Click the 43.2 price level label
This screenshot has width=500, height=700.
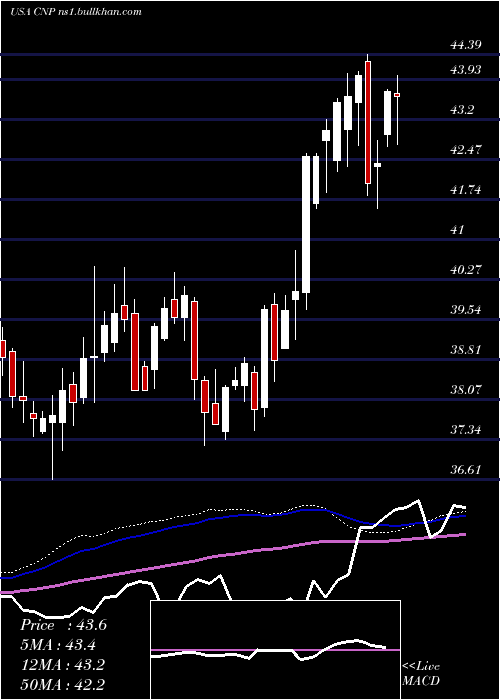(462, 109)
